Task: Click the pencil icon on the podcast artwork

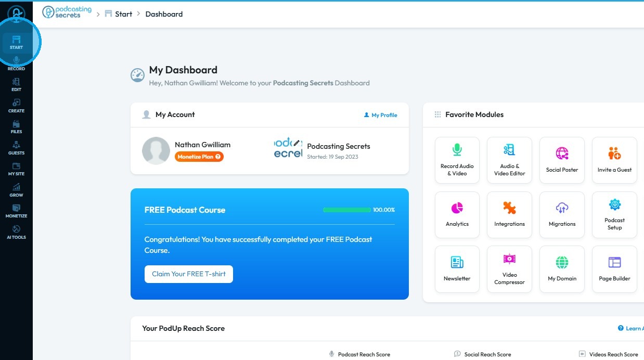Action: tap(297, 143)
